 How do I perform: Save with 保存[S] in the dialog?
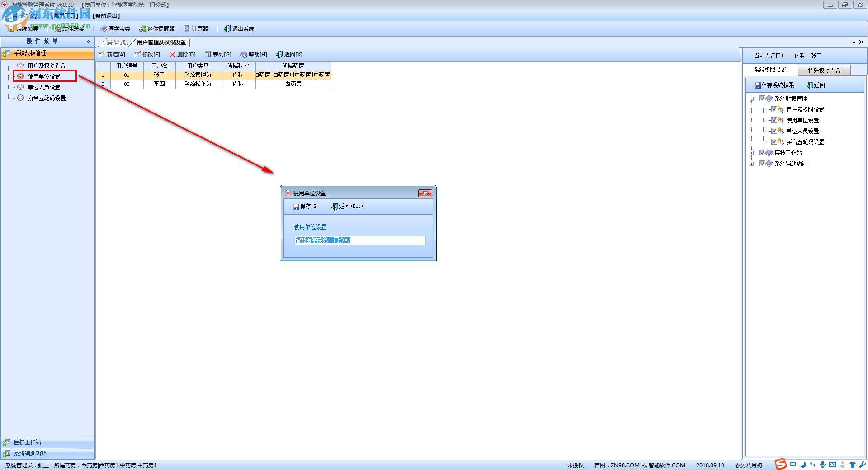coord(306,206)
